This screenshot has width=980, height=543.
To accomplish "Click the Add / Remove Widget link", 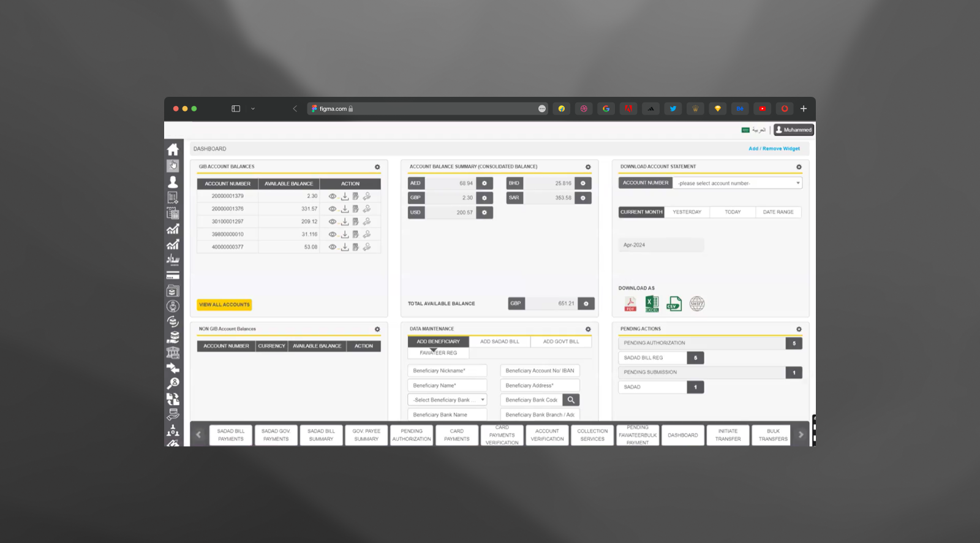I will tap(774, 149).
